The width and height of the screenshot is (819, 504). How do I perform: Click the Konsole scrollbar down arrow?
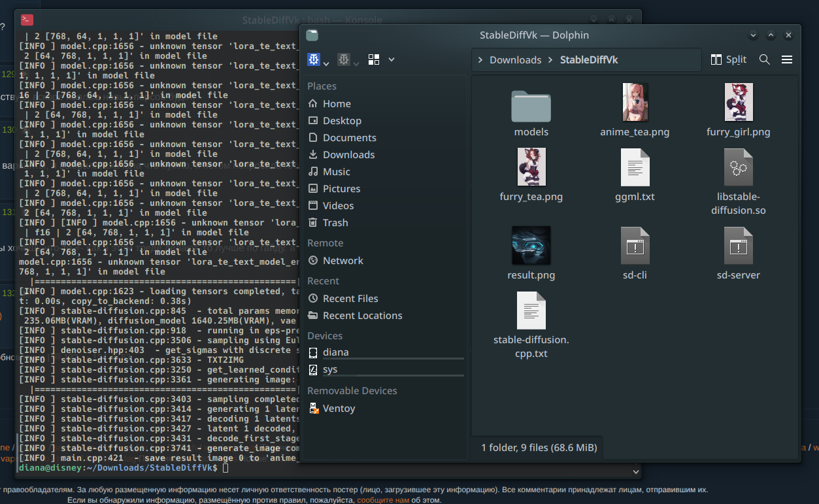pyautogui.click(x=636, y=471)
